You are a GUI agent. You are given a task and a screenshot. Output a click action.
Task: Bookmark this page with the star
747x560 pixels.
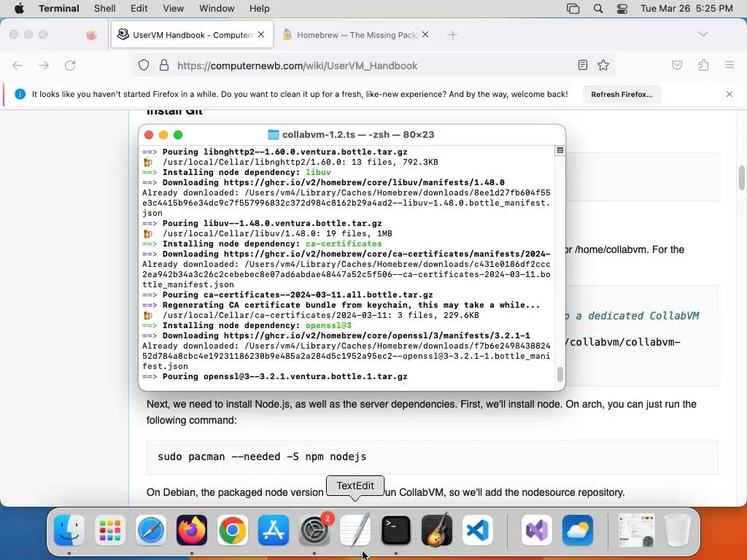pos(603,65)
